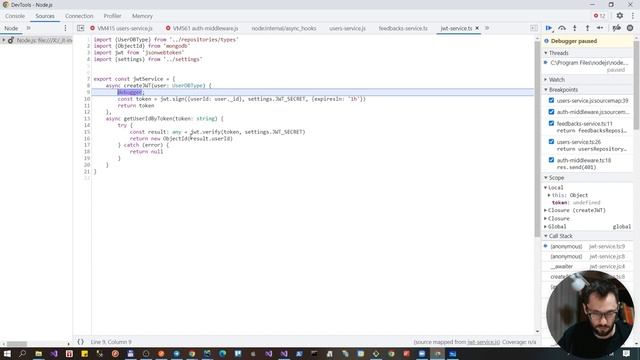Show more navigator tabs via the chevron
Screen dimensions: 640x360
[x=29, y=28]
